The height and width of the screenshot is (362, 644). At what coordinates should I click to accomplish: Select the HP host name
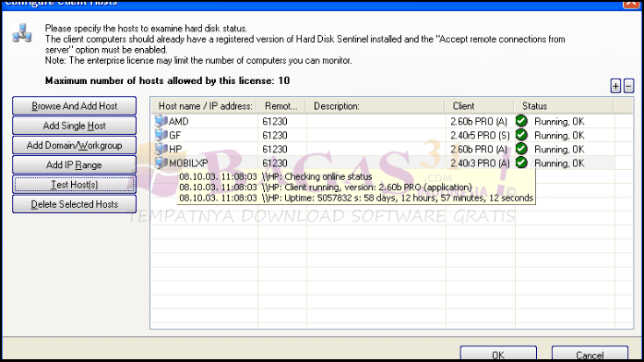[x=175, y=150]
